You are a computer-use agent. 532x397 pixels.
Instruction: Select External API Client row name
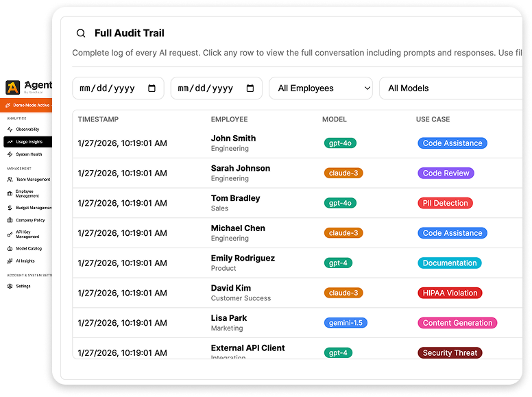tap(247, 348)
